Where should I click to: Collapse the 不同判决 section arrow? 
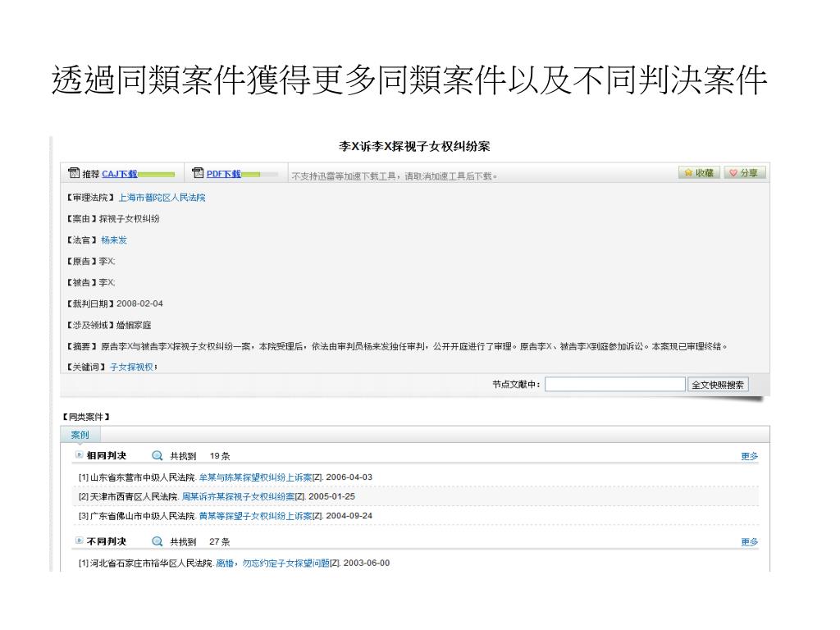pyautogui.click(x=80, y=541)
